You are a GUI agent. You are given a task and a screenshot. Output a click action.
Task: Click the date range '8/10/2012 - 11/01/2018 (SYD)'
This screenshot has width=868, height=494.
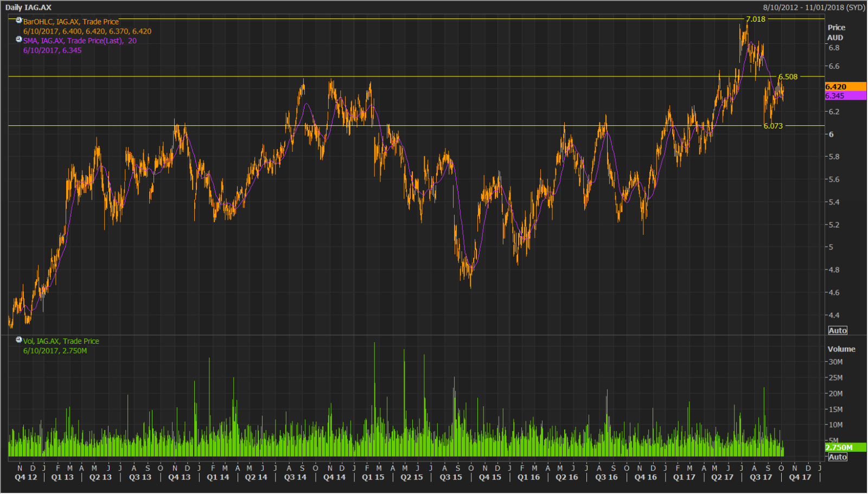tap(814, 8)
